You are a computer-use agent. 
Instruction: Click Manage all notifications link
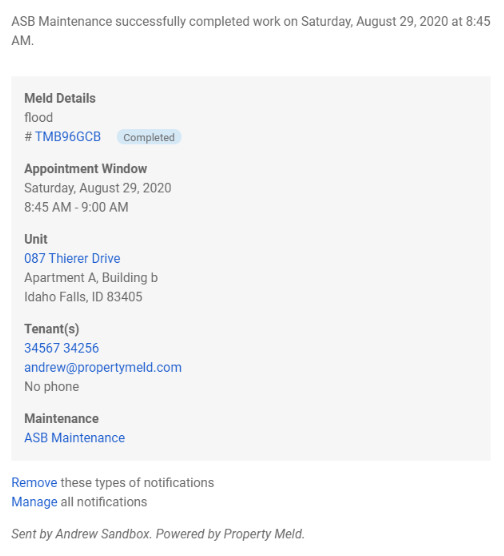pyautogui.click(x=34, y=502)
